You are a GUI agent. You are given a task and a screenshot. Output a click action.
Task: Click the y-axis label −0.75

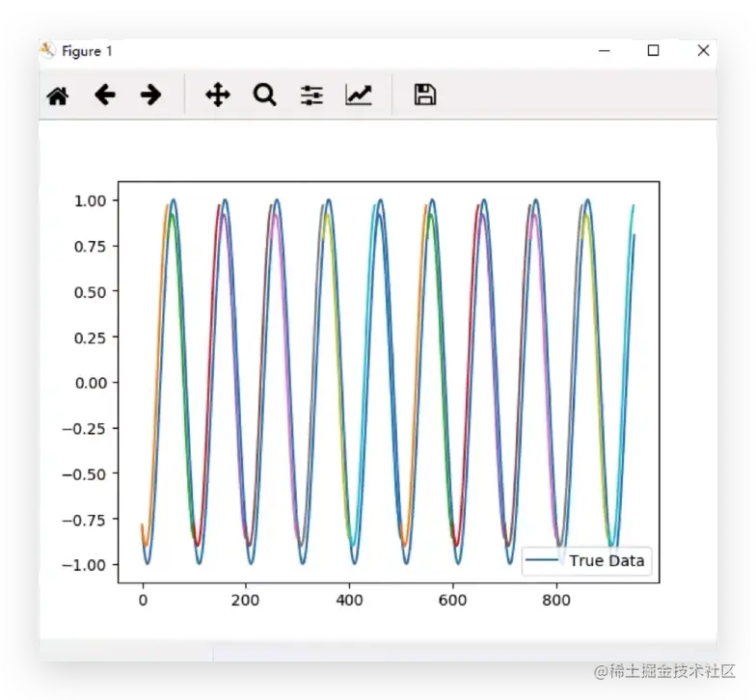(x=84, y=520)
